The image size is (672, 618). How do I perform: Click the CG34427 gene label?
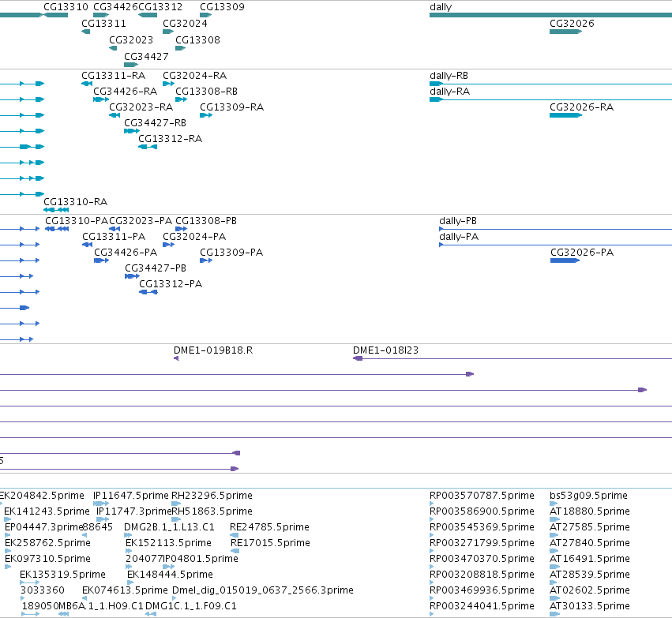tap(146, 57)
